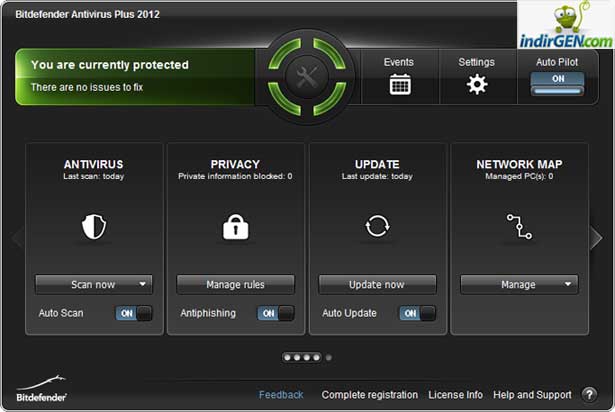
Task: Click the 'Last scan: today' text
Action: 94,176
